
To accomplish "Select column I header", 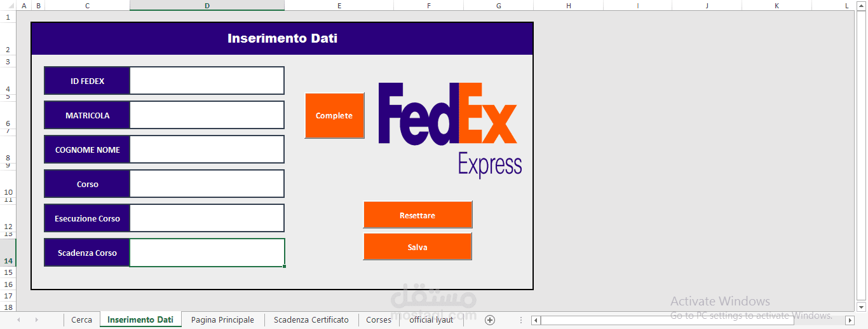I will tap(637, 5).
